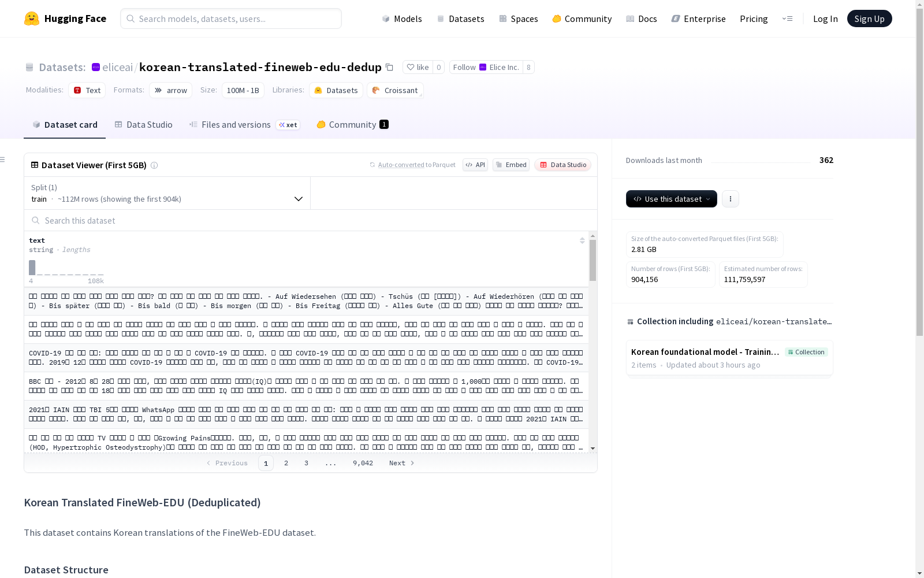Like the dataset with the heart button
The width and height of the screenshot is (924, 578).
[x=418, y=67]
